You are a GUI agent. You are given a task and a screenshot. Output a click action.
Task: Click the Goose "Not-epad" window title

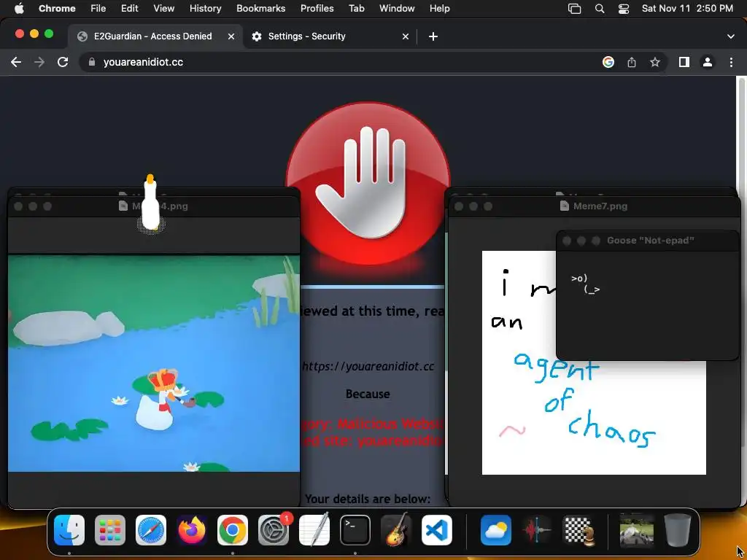[x=650, y=241]
